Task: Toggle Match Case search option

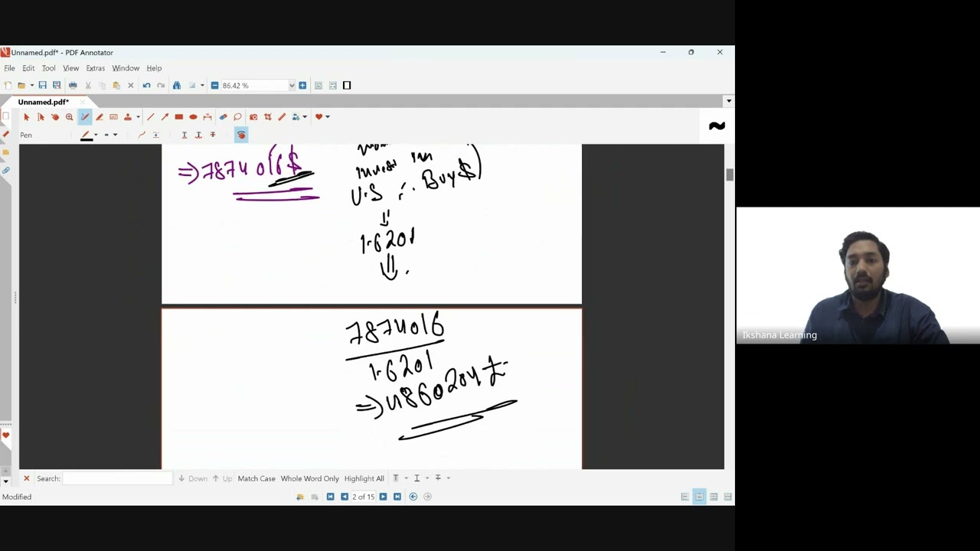Action: click(x=256, y=478)
